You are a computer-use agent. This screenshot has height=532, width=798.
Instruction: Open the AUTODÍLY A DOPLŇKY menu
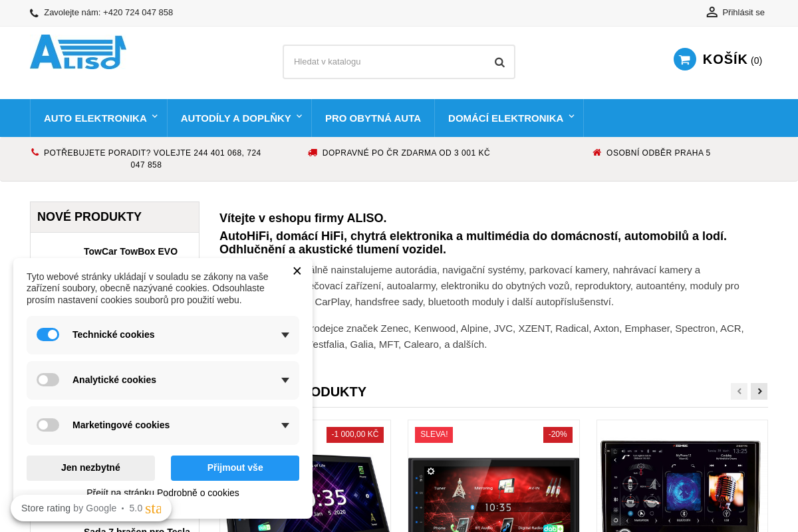pos(235,118)
